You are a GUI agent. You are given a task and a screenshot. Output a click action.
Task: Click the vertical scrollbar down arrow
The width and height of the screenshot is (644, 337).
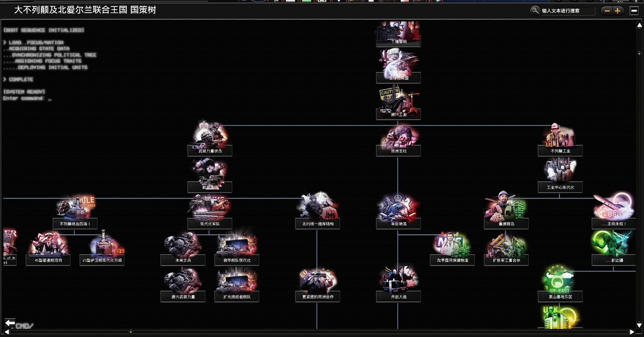(x=639, y=325)
